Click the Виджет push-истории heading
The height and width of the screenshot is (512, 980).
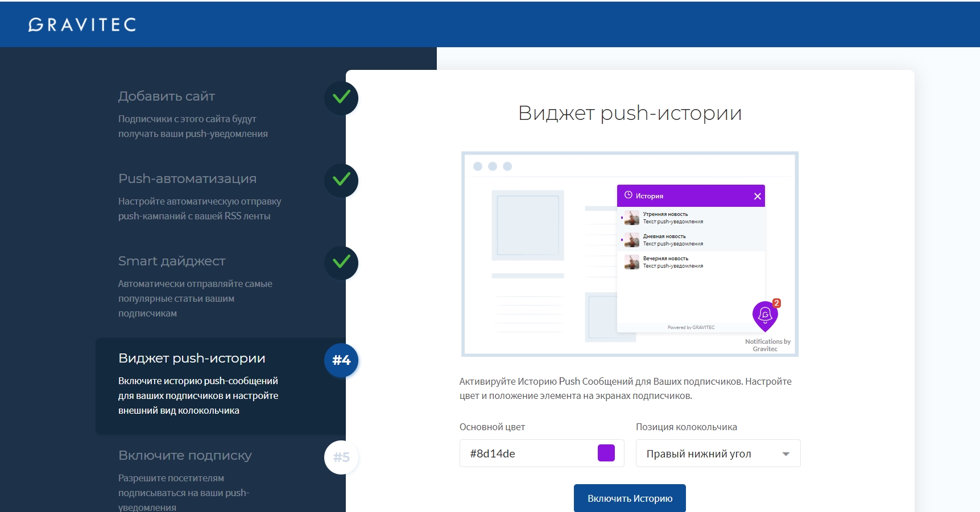[x=630, y=113]
